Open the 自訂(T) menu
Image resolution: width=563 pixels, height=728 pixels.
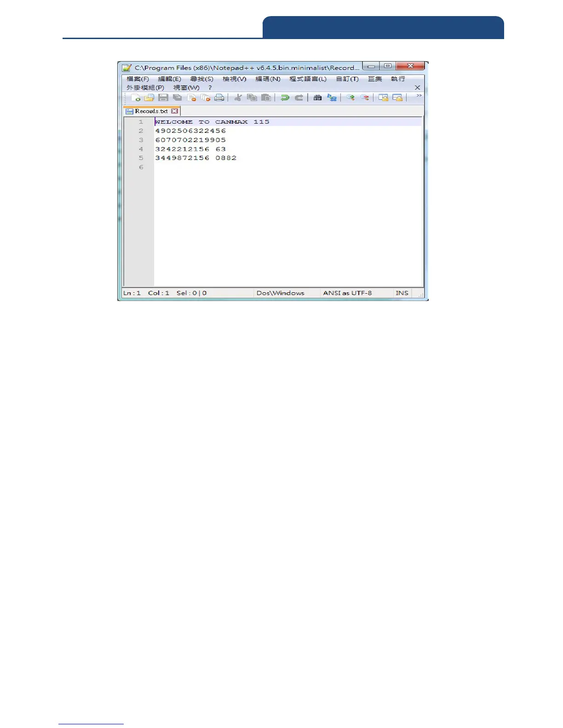(347, 79)
